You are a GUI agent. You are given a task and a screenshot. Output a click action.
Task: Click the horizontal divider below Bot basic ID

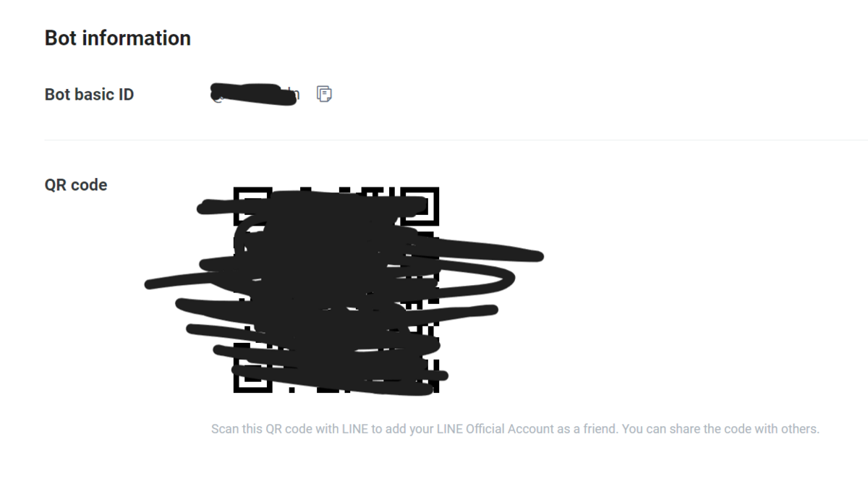pos(456,140)
